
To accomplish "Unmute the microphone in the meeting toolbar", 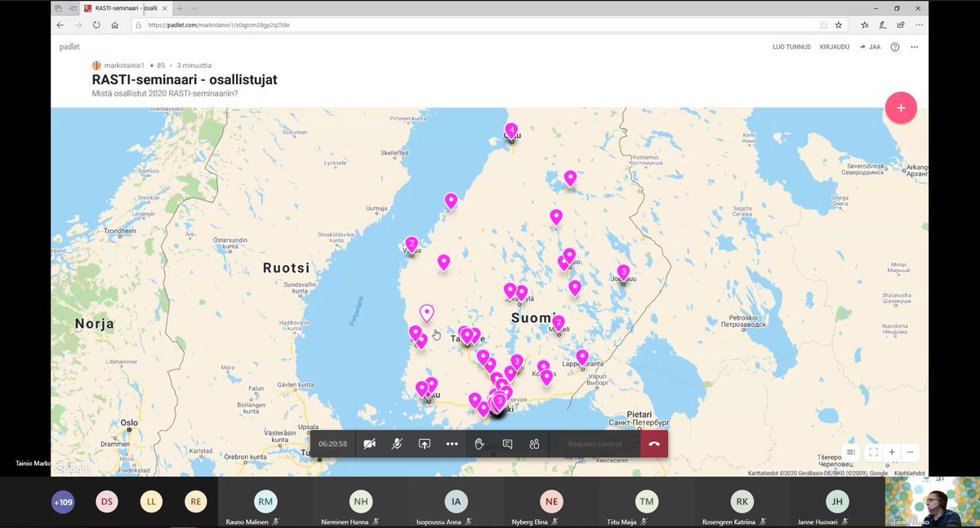I will point(397,444).
